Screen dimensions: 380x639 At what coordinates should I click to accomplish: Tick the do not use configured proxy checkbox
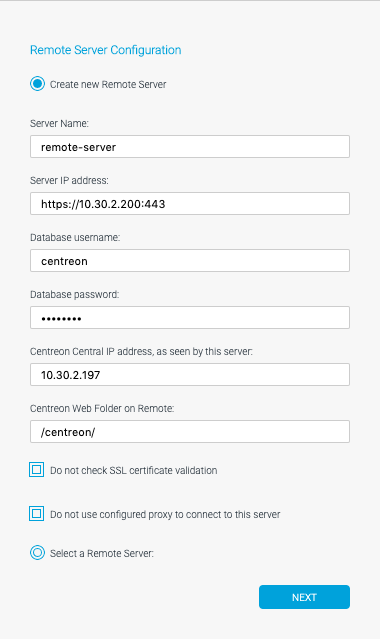(36, 514)
